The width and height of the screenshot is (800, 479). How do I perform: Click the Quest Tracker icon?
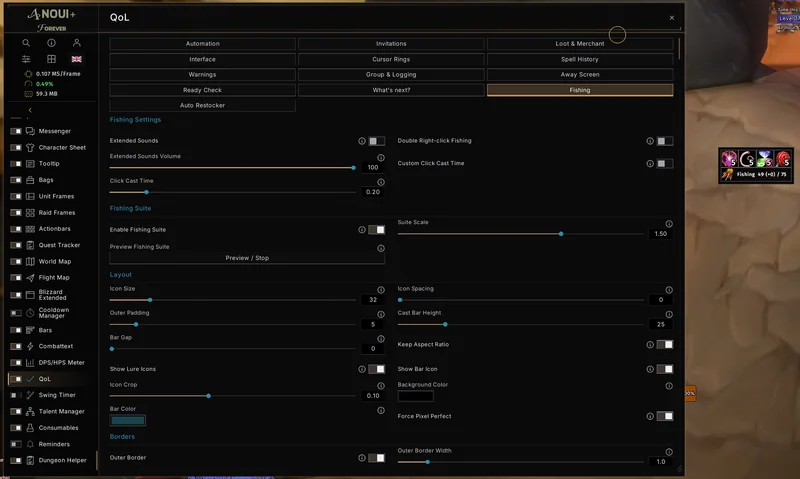(30, 245)
